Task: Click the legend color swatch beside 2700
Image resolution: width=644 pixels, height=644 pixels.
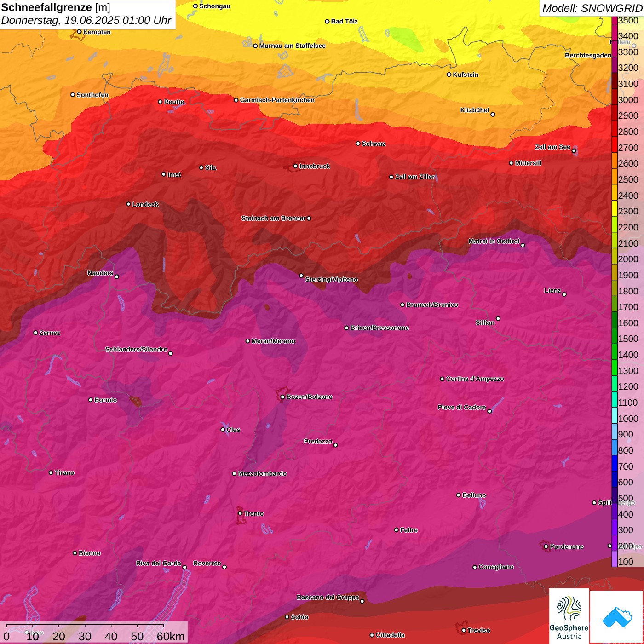Action: [x=615, y=144]
